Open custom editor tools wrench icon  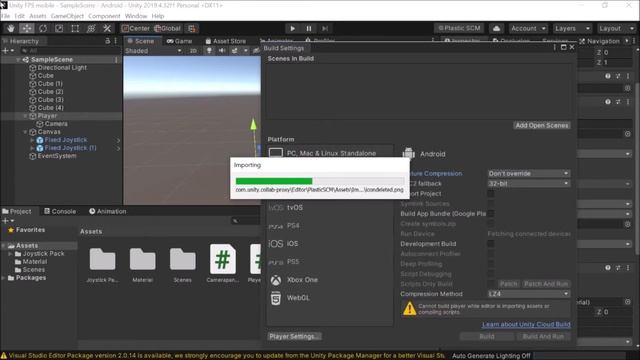[107, 28]
